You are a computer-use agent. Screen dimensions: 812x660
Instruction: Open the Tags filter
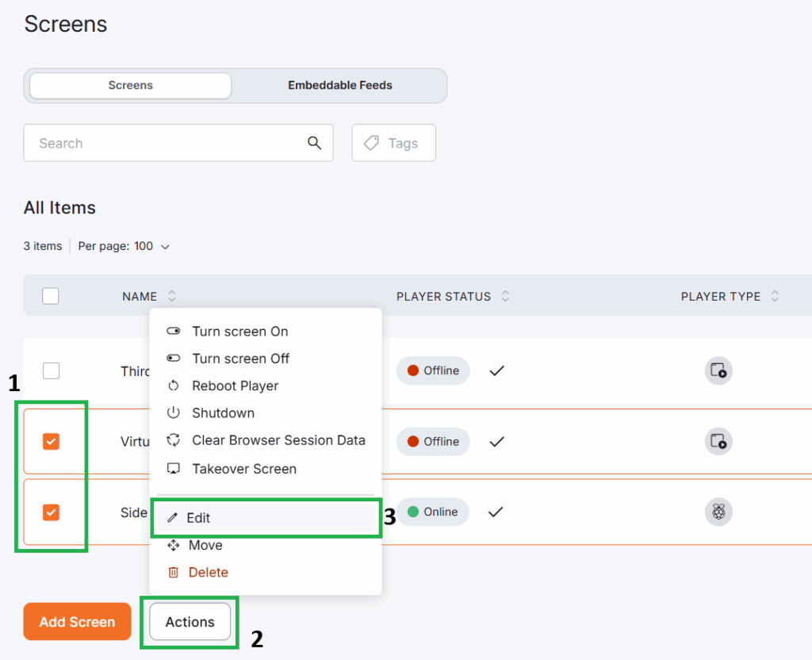click(393, 143)
